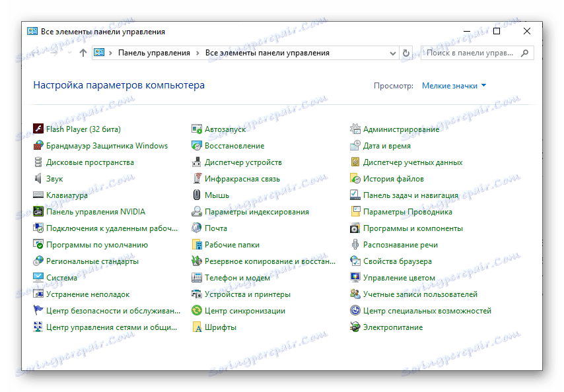Open the address bar history dropdown
This screenshot has height=392, width=564.
392,53
